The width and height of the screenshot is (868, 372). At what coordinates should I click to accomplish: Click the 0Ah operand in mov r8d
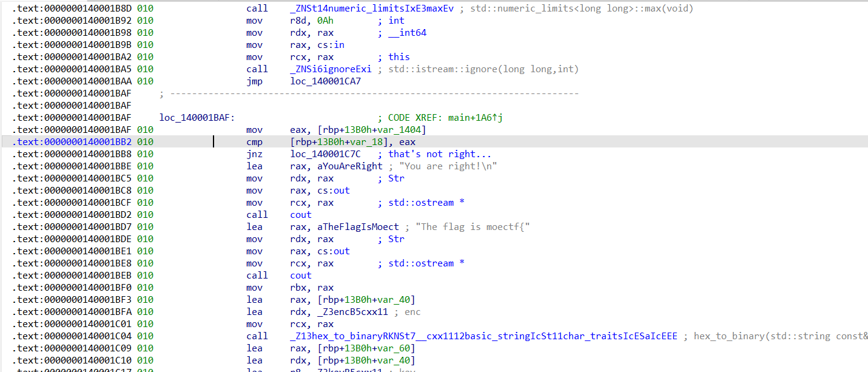point(326,21)
